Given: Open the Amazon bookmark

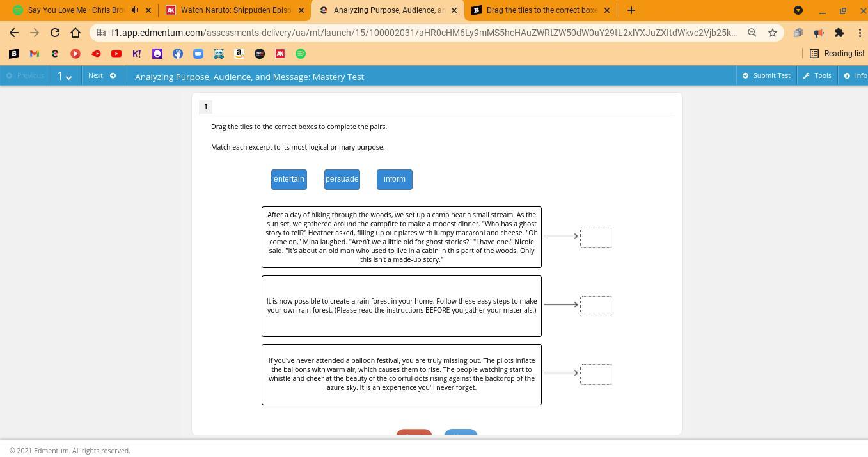Looking at the screenshot, I should 239,54.
